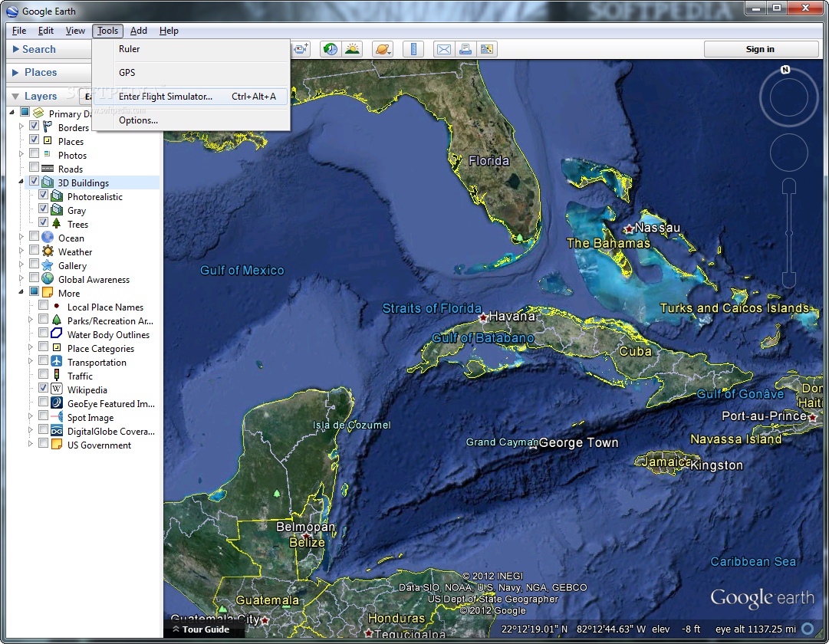The image size is (829, 644).
Task: Expand the Global Awareness tree node
Action: click(21, 278)
